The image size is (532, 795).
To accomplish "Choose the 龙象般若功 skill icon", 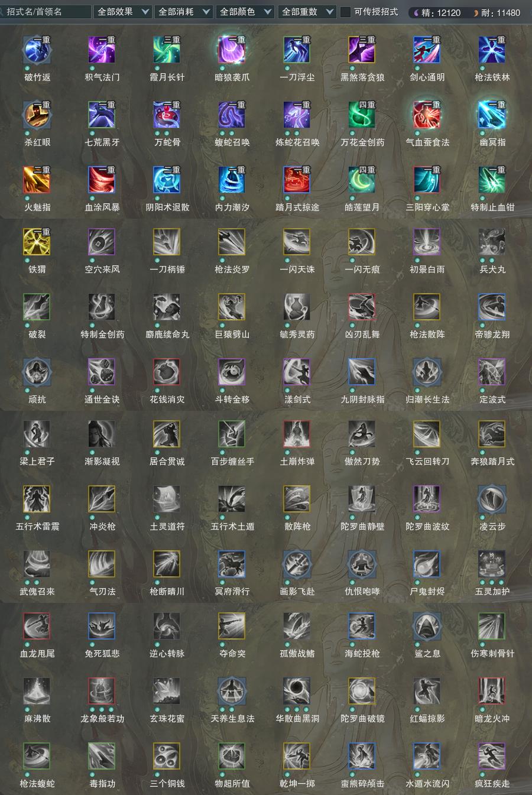I will 102,691.
